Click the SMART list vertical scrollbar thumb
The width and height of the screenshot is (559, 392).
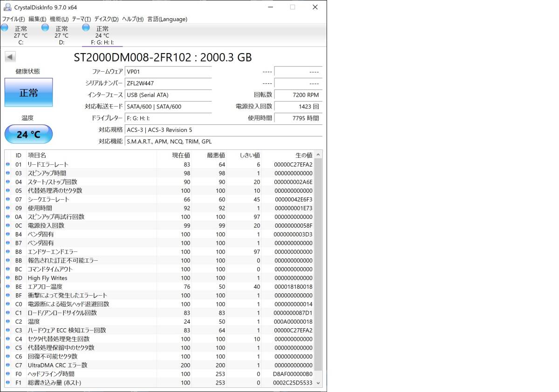pos(319,265)
